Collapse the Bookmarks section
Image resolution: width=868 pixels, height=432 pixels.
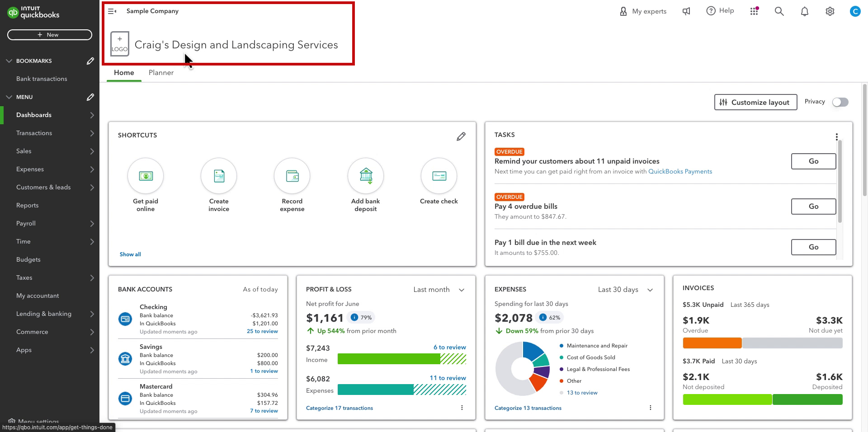pyautogui.click(x=9, y=61)
